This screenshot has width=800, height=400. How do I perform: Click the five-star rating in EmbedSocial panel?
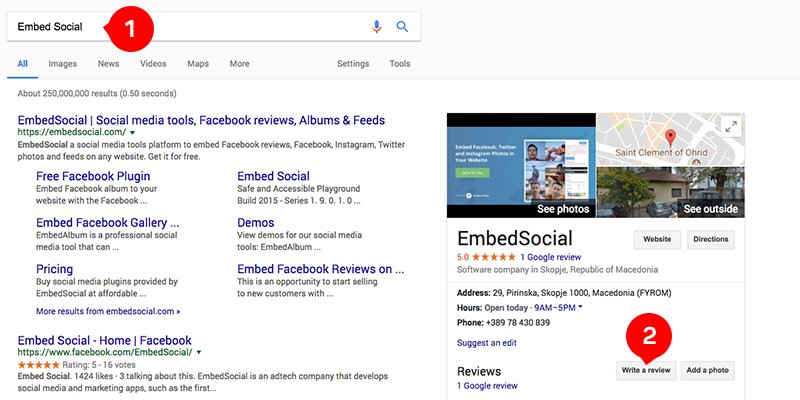(x=493, y=257)
